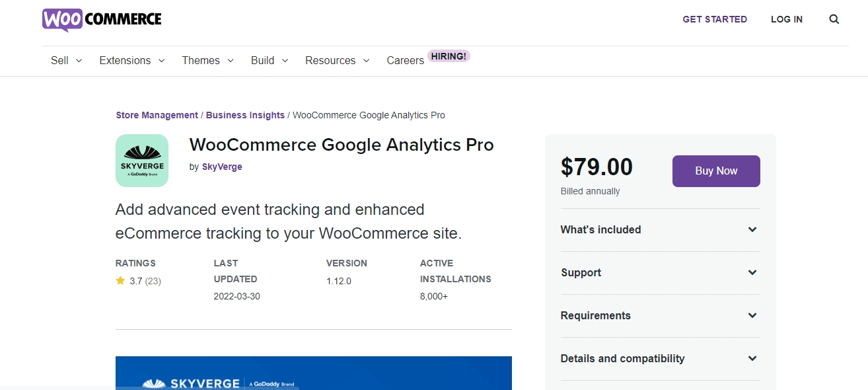Open the Themes dropdown menu
Viewport: 868px width, 390px height.
click(x=208, y=60)
